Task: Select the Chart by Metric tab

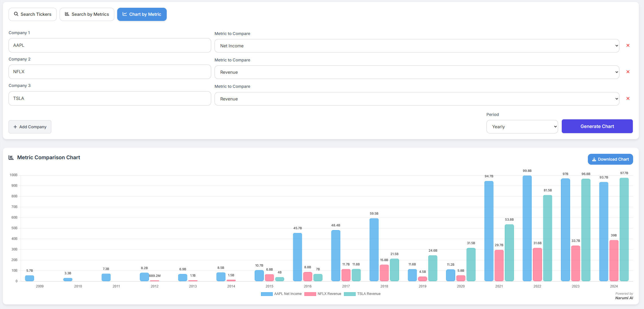Action: pos(142,14)
